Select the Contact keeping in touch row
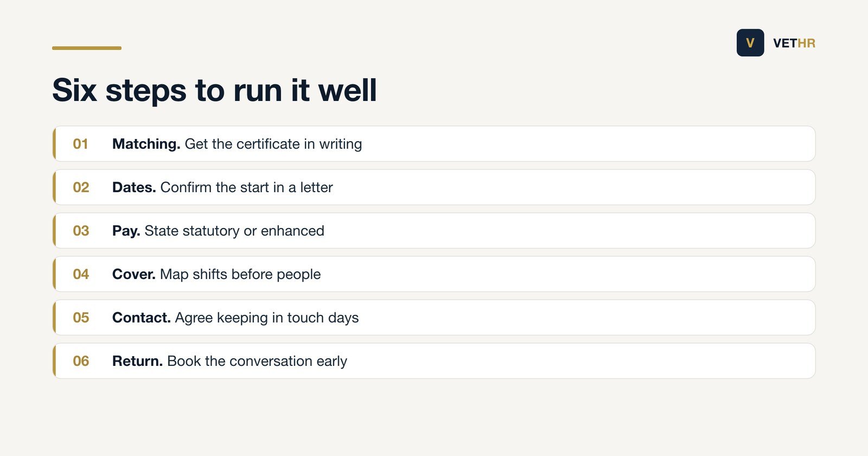 [434, 318]
